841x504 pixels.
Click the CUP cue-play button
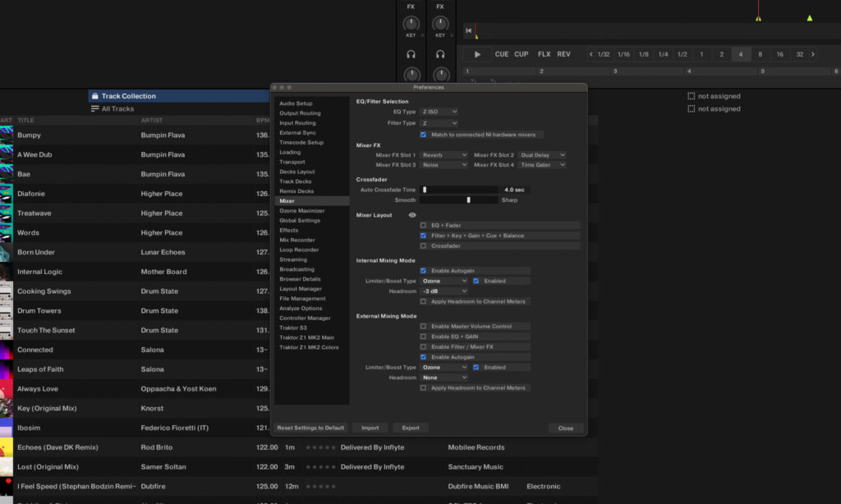tap(522, 53)
